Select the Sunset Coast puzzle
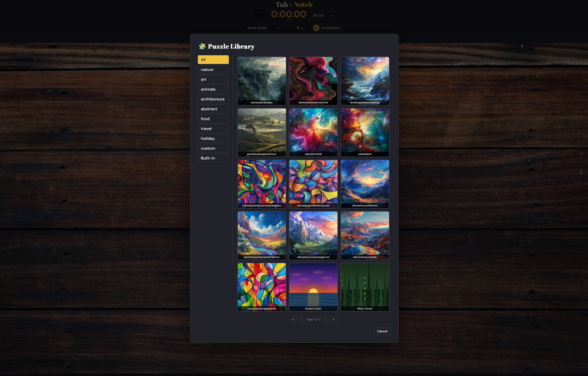 pos(313,287)
